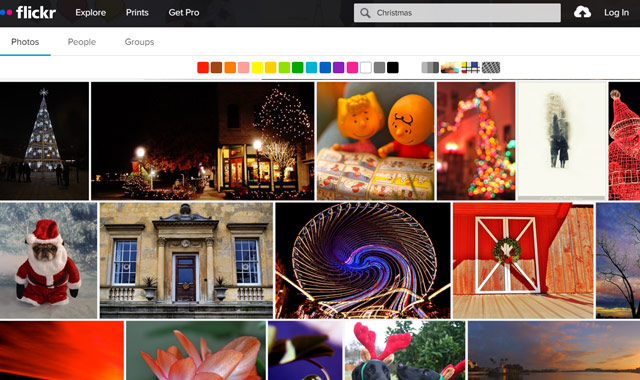Open the illuminated cone Christmas tree photo
Viewport: 640px width, 380px height.
click(44, 141)
